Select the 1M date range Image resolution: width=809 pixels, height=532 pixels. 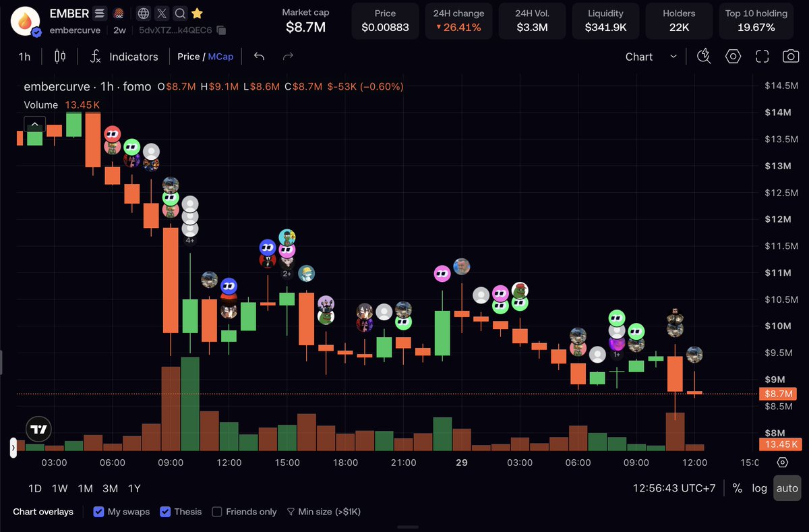click(x=85, y=488)
